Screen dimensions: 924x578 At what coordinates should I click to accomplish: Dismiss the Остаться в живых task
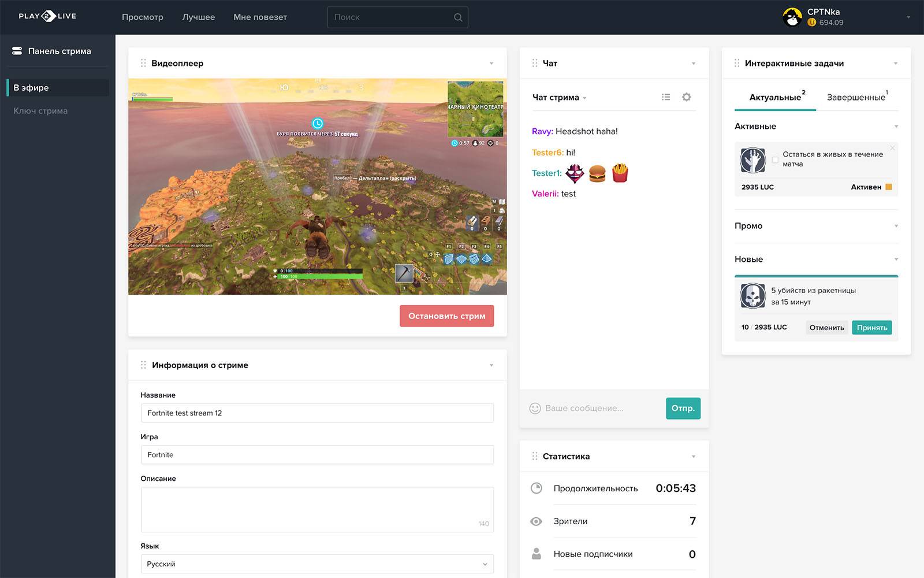point(892,148)
